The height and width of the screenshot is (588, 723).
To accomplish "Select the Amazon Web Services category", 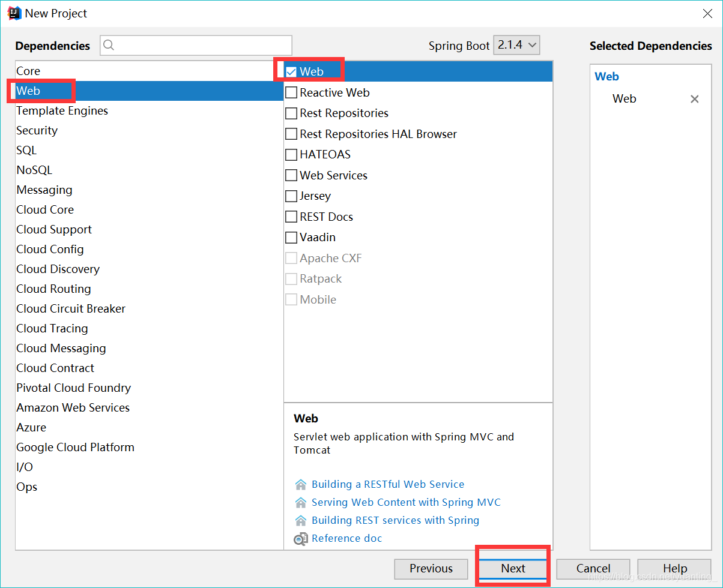I will [x=149, y=407].
